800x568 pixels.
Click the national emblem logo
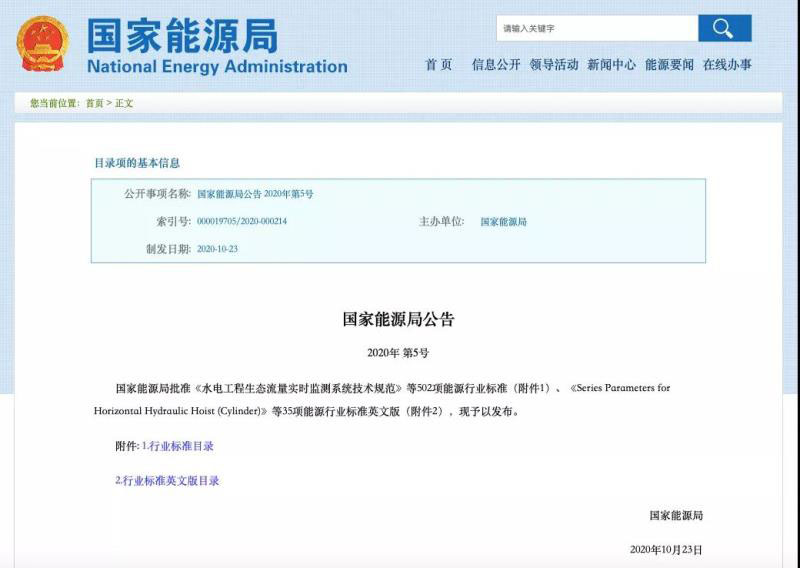[x=42, y=42]
